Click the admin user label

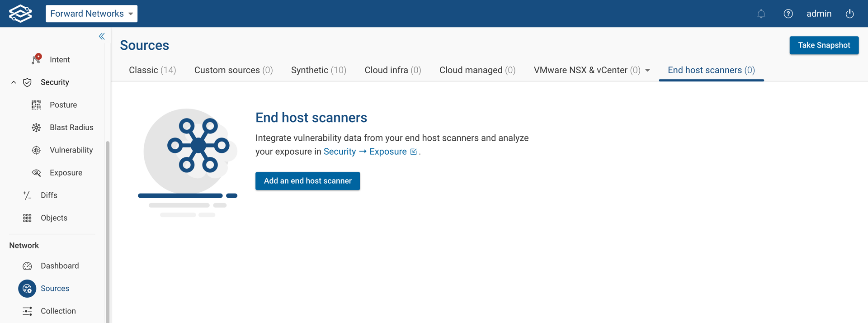click(x=819, y=14)
